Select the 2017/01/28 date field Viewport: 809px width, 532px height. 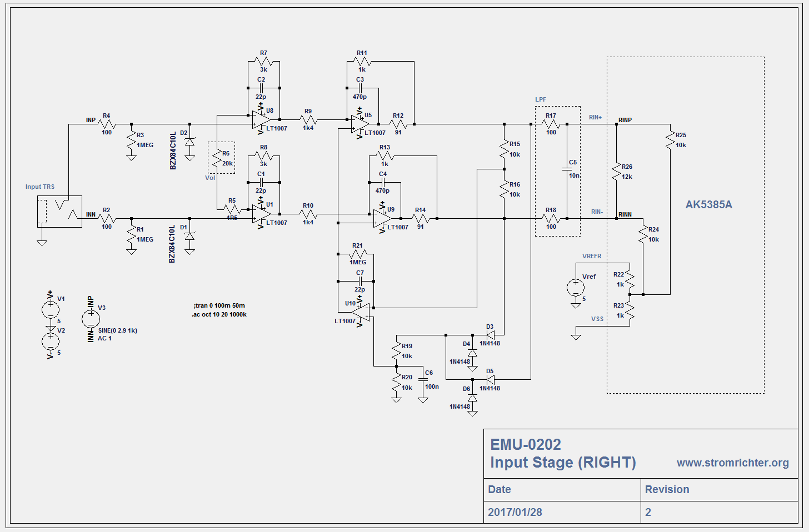coord(515,512)
